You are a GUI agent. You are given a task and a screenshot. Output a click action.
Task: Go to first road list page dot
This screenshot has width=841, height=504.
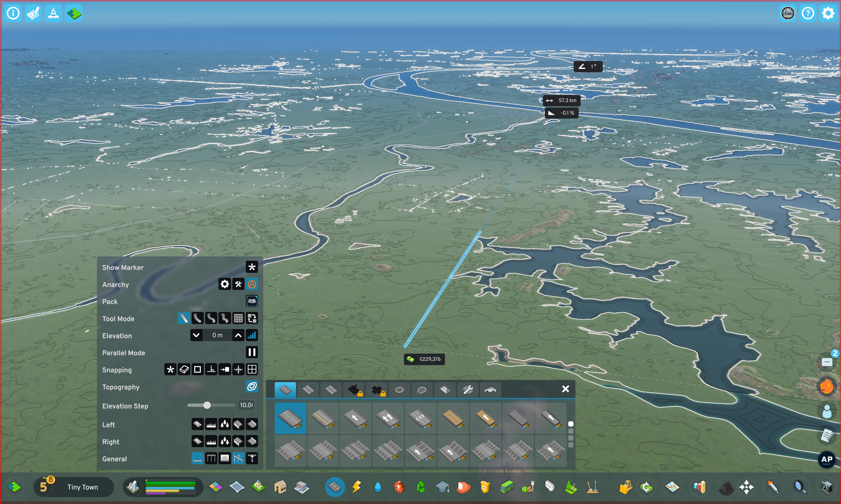(571, 424)
